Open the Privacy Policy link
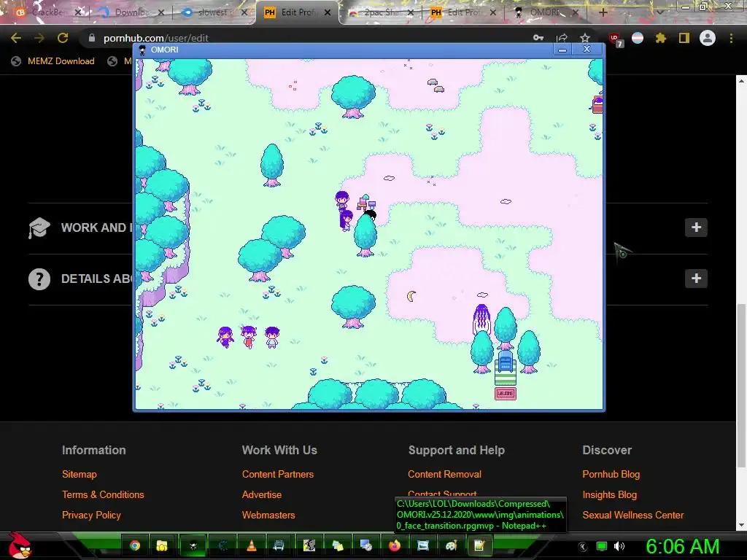747x560 pixels. point(91,516)
